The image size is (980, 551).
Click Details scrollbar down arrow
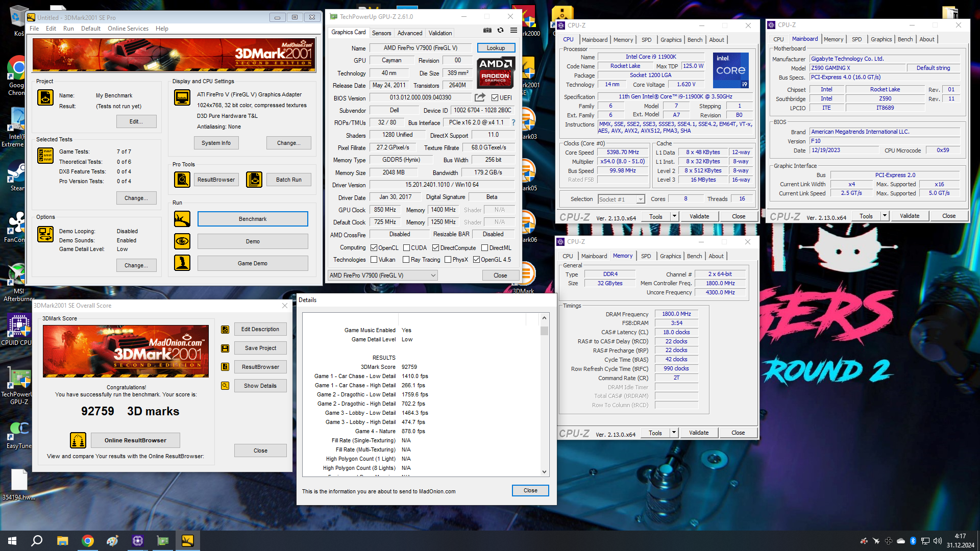click(x=544, y=472)
